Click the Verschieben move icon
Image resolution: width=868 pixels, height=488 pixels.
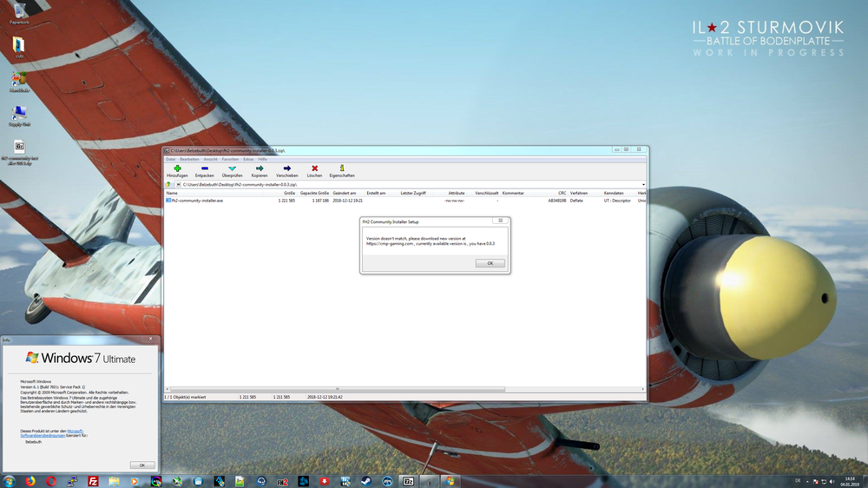click(286, 168)
